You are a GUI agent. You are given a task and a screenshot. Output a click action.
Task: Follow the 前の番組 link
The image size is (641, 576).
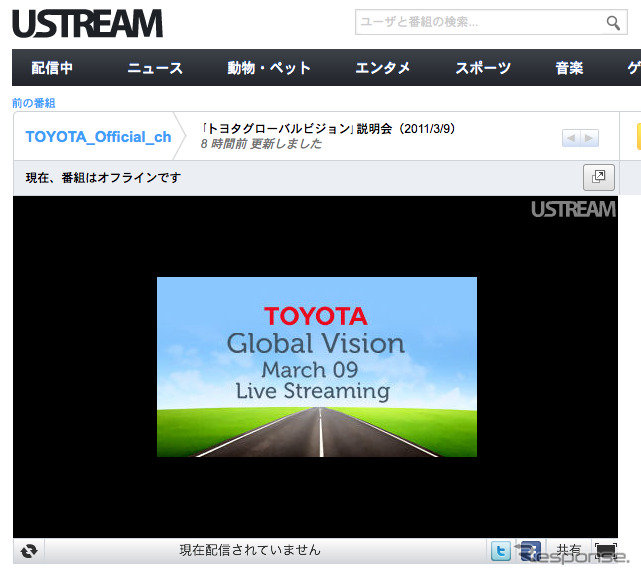pos(34,103)
